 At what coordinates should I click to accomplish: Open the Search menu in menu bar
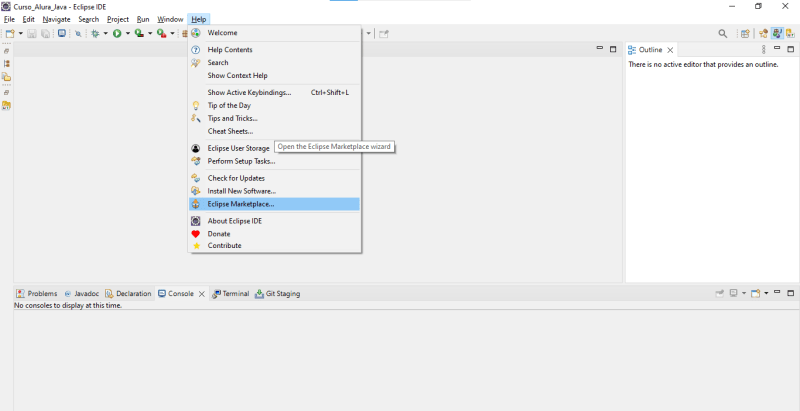coord(89,19)
